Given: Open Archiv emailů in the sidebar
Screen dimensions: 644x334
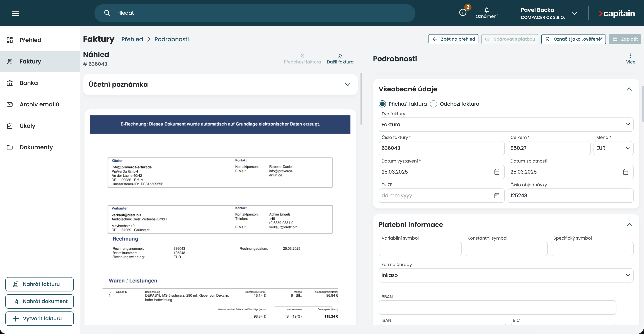Looking at the screenshot, I should point(39,104).
